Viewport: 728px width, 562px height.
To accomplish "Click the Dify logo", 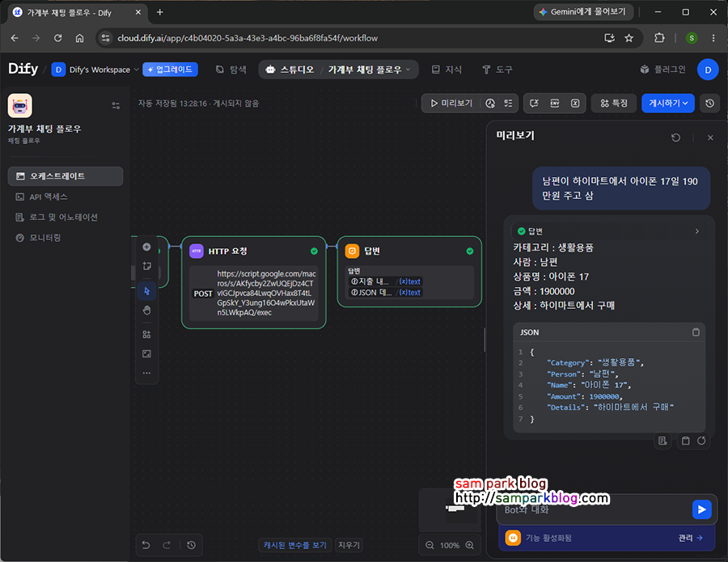I will click(23, 70).
